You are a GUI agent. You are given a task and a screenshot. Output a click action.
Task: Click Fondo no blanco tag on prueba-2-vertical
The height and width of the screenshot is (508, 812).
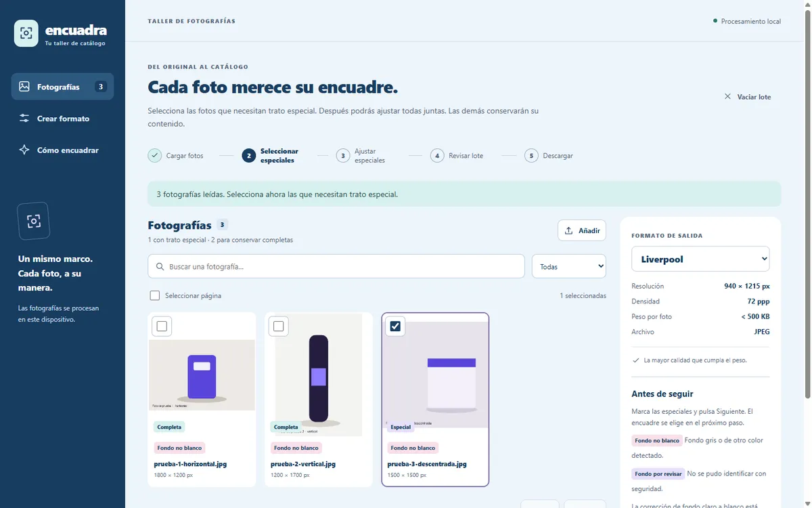pyautogui.click(x=296, y=448)
